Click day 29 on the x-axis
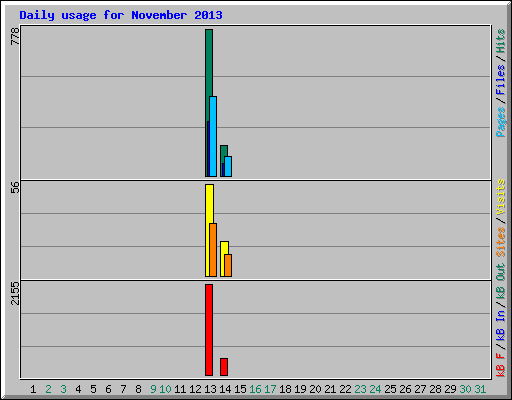Screen dimensions: 512x400 [x=450, y=389]
